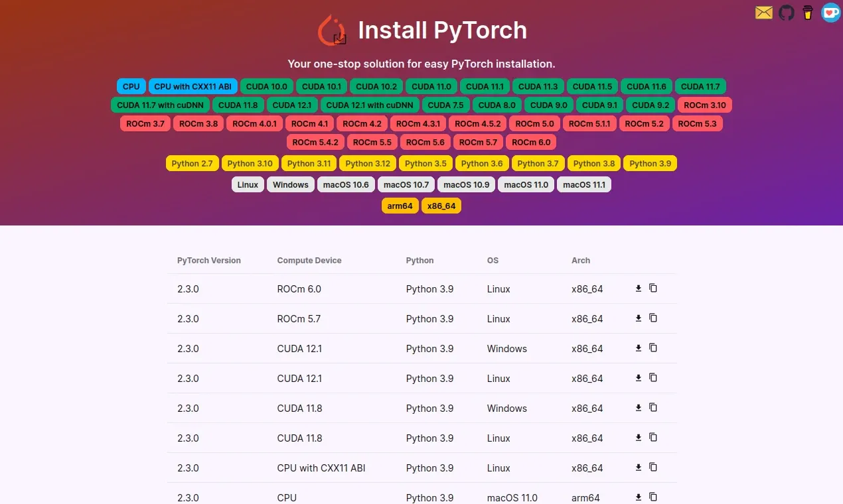Click the Buy Me a Coffee icon
The image size is (843, 504).
(807, 13)
